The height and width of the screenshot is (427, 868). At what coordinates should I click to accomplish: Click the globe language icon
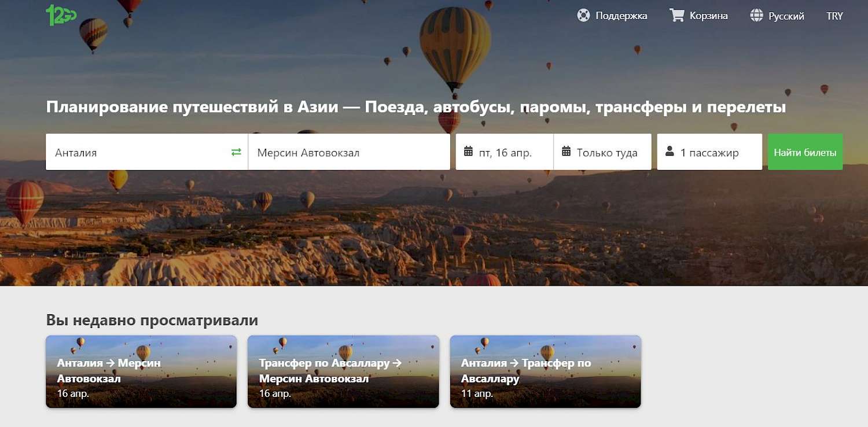tap(756, 16)
